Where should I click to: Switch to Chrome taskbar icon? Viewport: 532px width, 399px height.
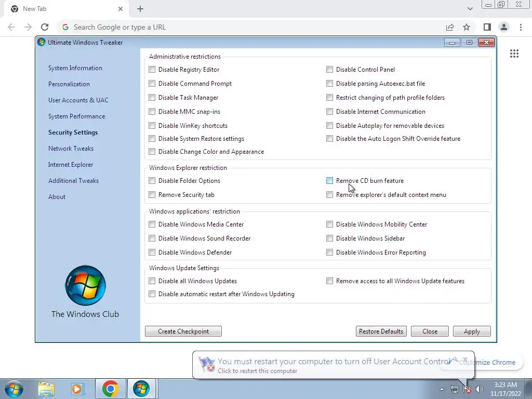[x=110, y=389]
